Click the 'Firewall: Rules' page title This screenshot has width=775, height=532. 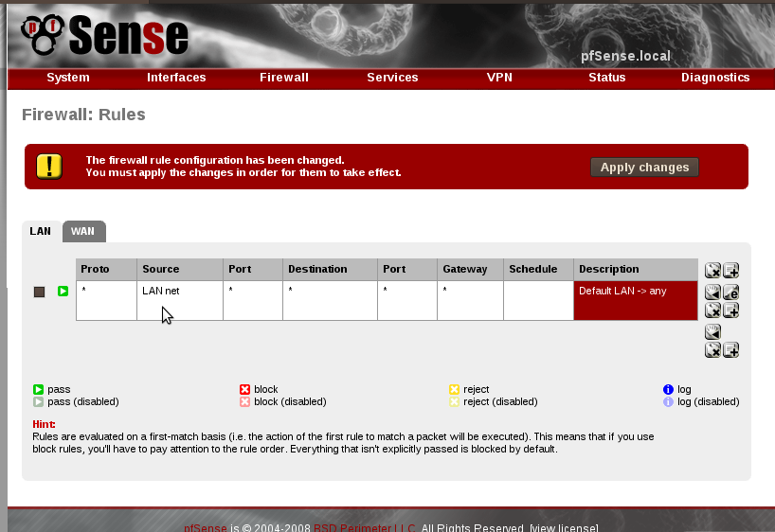point(83,115)
